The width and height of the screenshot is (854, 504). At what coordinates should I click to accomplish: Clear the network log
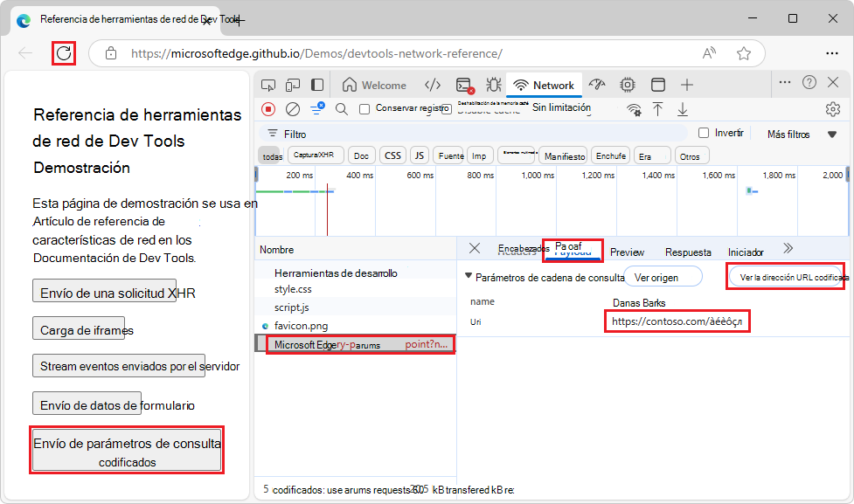click(293, 109)
